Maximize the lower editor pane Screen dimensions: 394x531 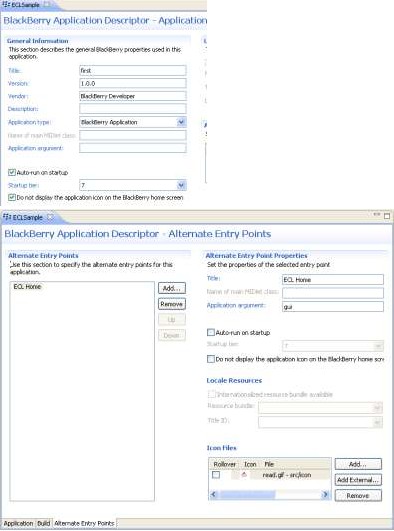387,216
